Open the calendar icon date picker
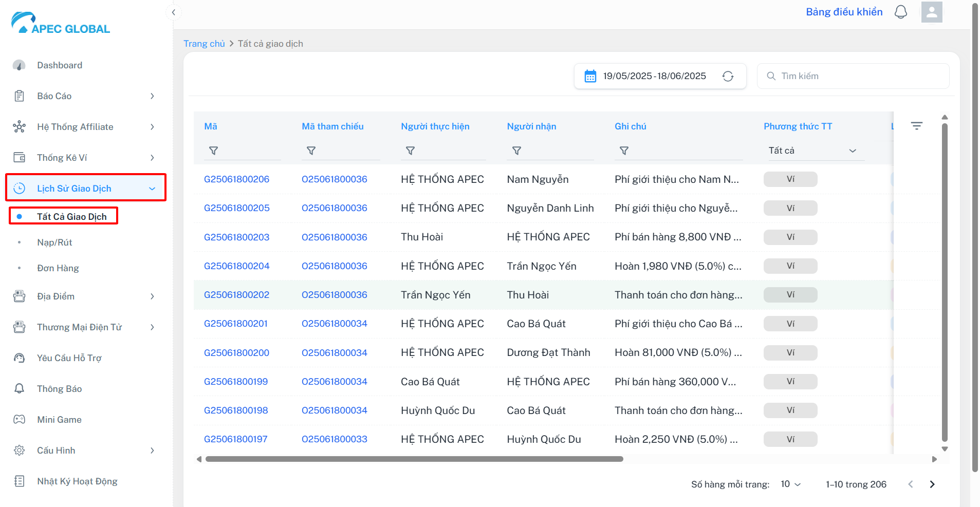980x507 pixels. coord(590,76)
